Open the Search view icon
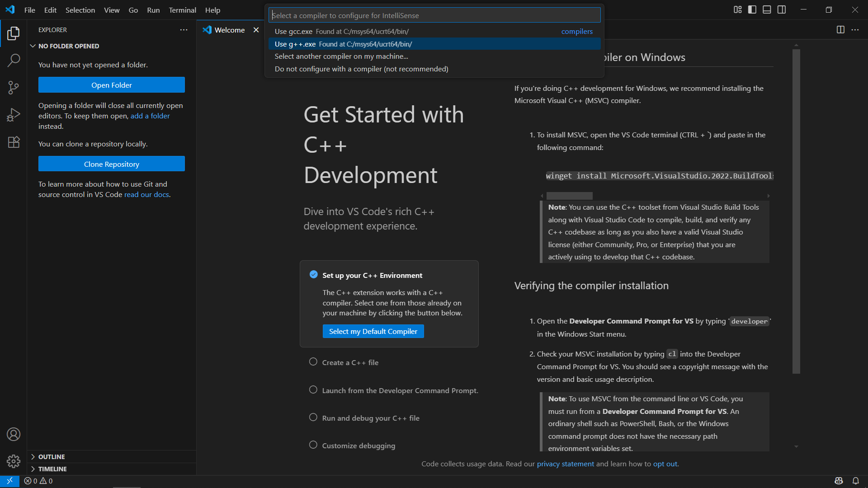868x488 pixels. tap(14, 60)
